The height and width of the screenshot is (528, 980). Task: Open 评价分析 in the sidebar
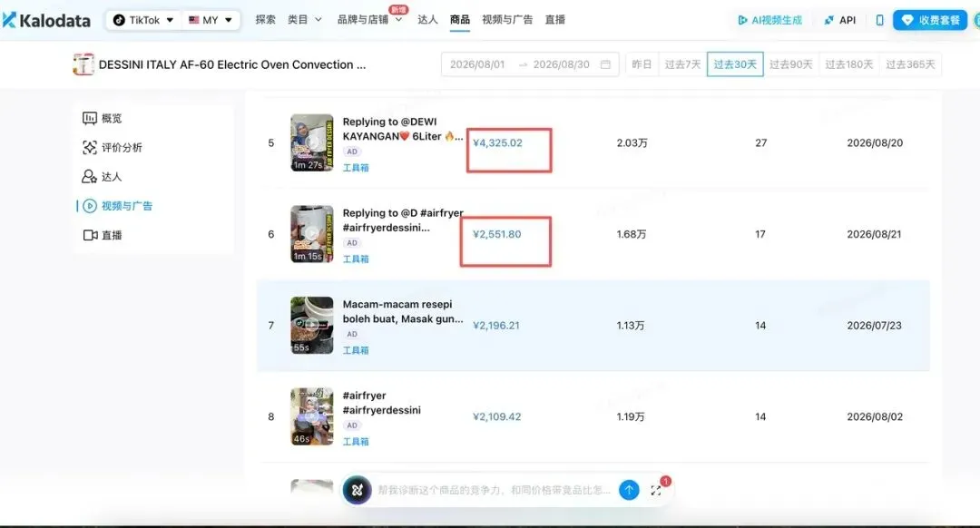[x=113, y=148]
